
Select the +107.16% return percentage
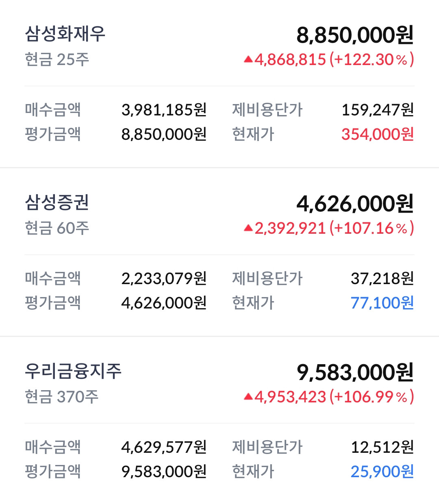coord(372,228)
